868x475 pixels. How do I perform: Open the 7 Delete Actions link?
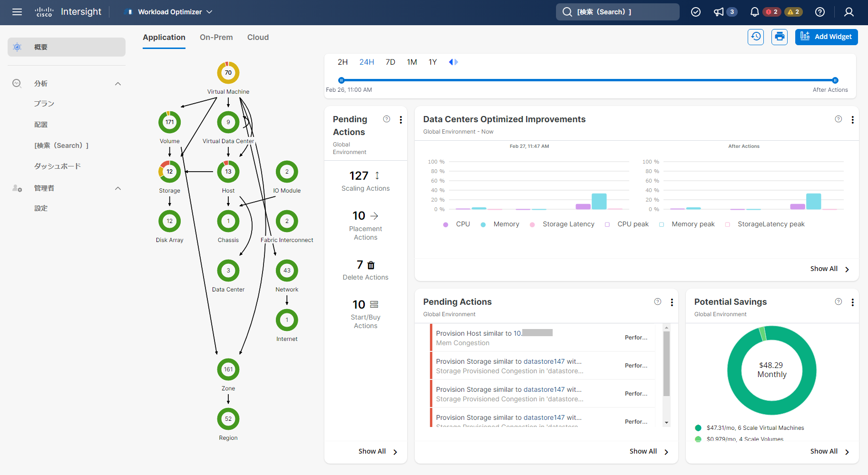[x=365, y=270]
